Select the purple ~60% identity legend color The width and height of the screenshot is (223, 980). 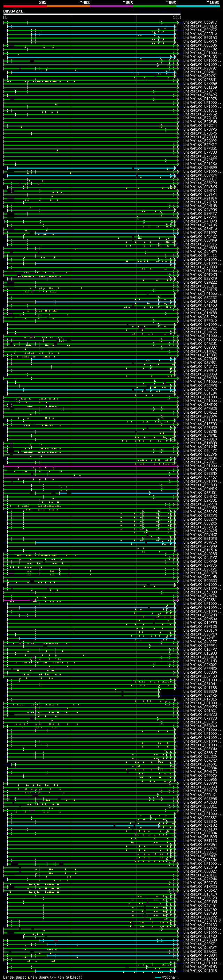tap(111, 6)
